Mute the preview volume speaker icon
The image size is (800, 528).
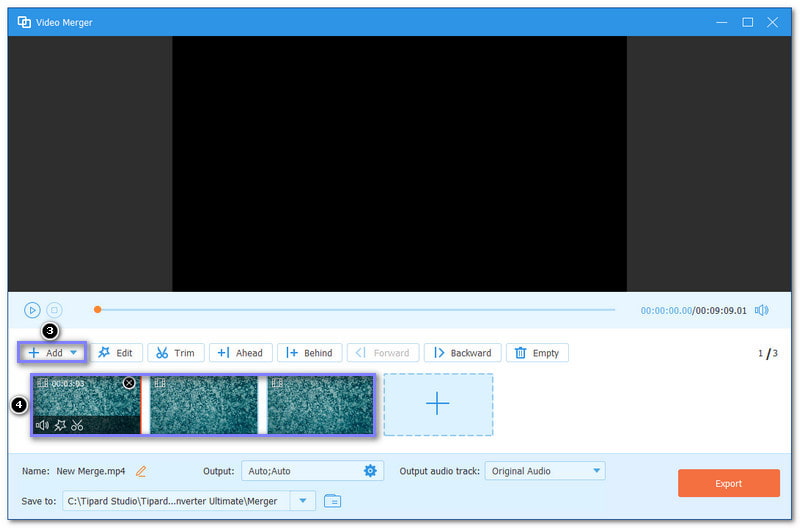(762, 310)
